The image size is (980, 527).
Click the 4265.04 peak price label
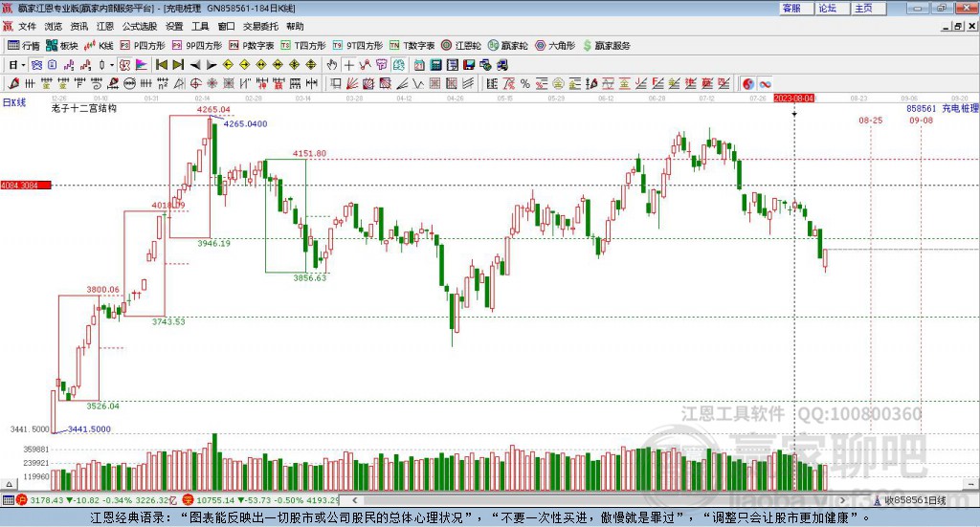click(213, 109)
